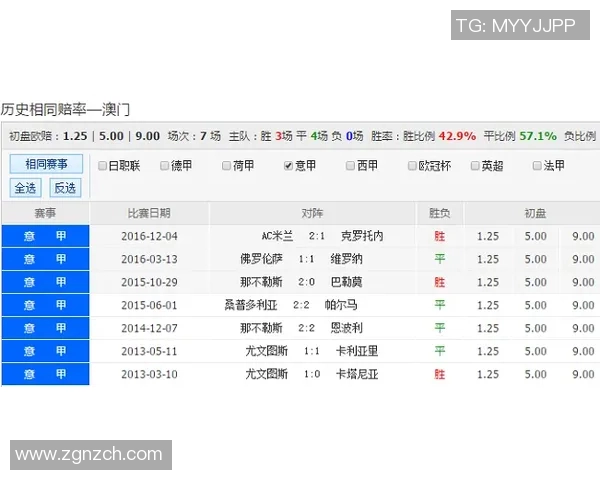Toggle the 日职联 league checkbox
This screenshot has height=480, width=600.
tap(102, 166)
